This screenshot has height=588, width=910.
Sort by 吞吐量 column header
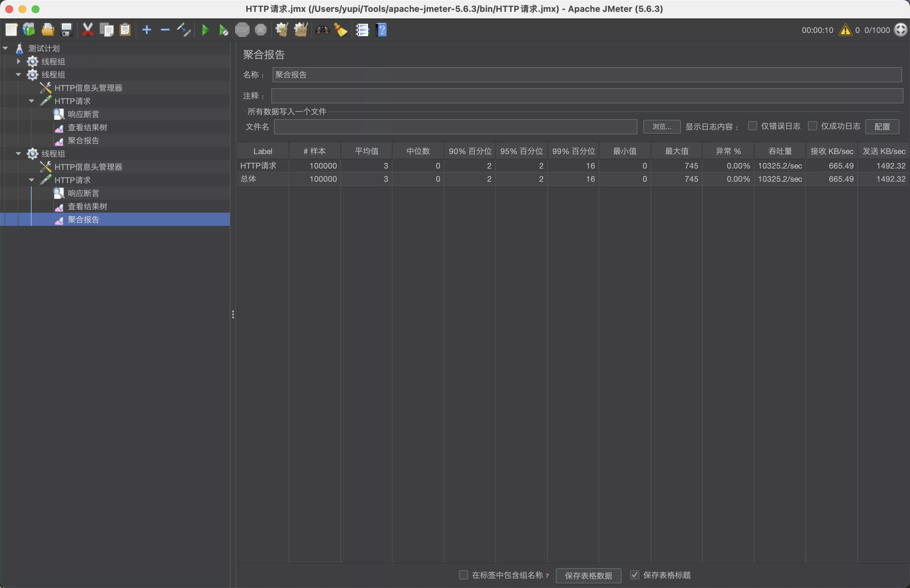coord(780,151)
